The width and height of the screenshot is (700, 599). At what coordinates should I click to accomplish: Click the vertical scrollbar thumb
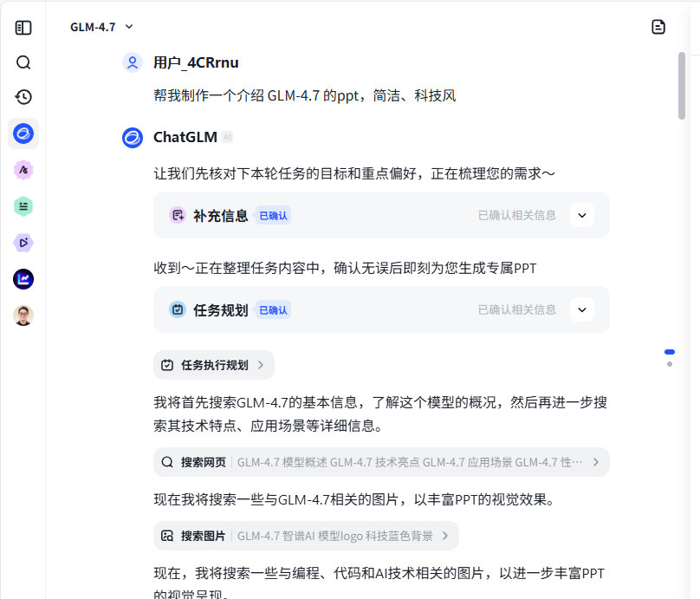682,85
